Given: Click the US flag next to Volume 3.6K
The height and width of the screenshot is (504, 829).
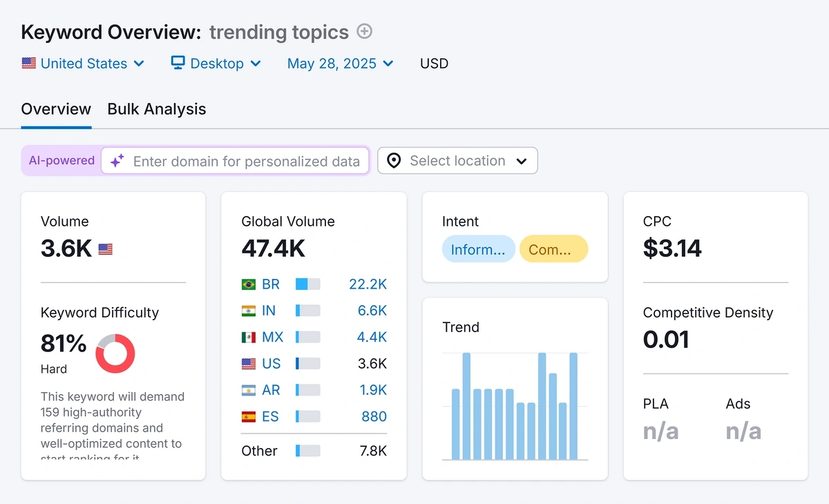Looking at the screenshot, I should click(105, 249).
